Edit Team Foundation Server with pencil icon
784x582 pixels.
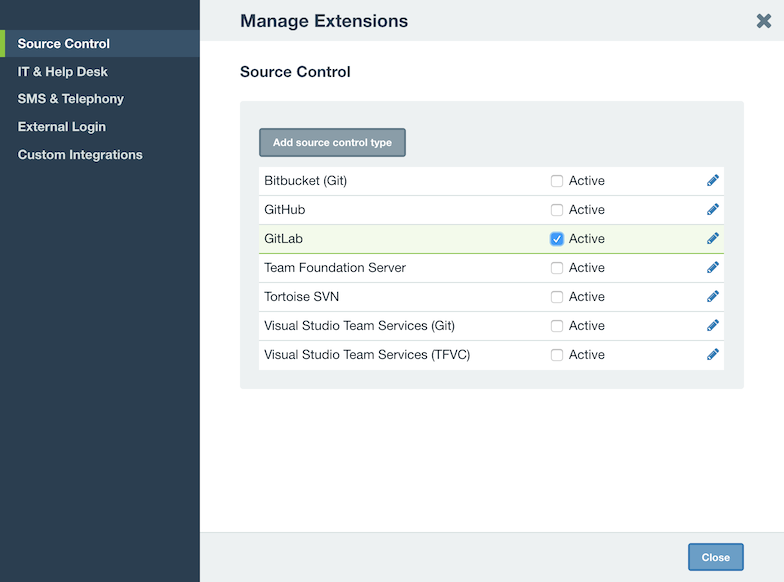pos(712,268)
